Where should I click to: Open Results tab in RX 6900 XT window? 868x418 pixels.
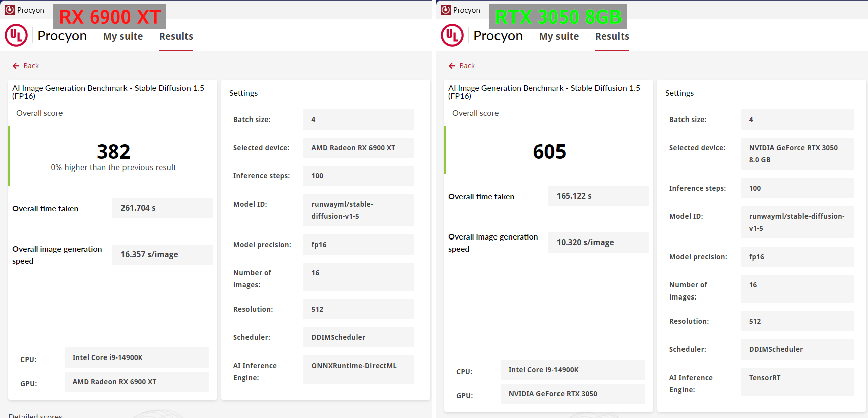[176, 36]
